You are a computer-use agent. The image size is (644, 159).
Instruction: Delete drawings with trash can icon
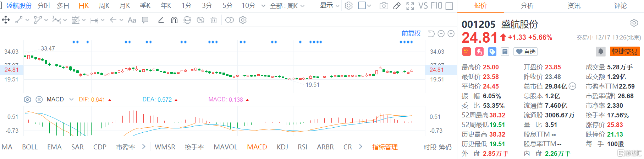(x=214, y=20)
